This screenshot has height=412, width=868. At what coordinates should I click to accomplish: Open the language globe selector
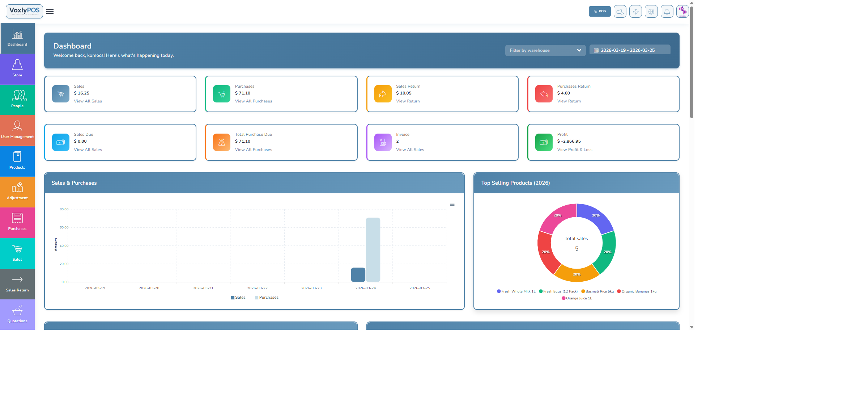[x=651, y=11]
